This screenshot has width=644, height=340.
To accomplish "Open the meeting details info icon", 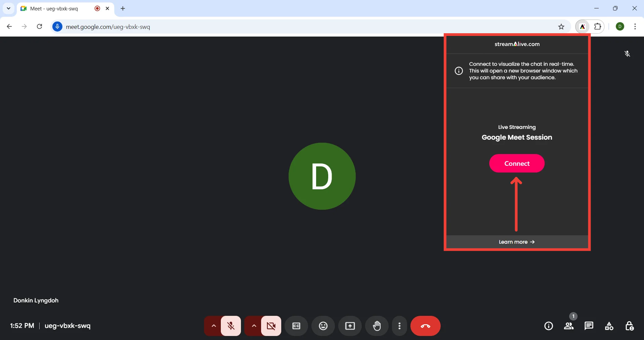I will point(549,326).
